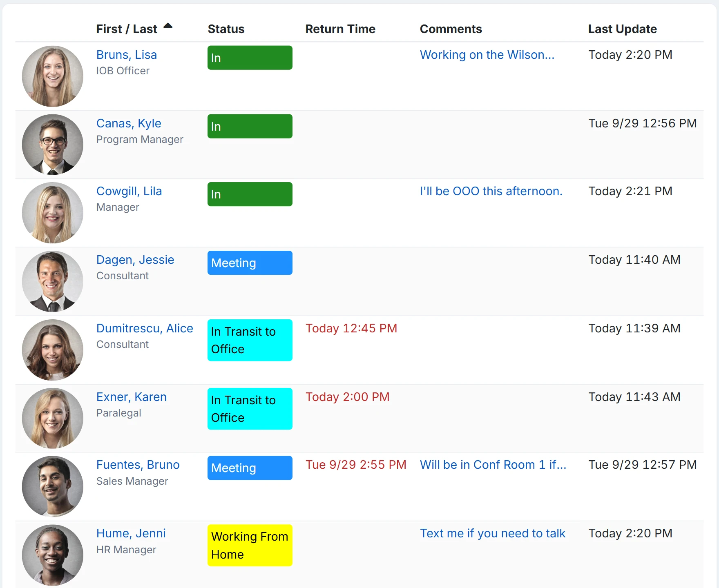Click Kyle Canas' profile photo
Image resolution: width=719 pixels, height=588 pixels.
click(x=53, y=145)
